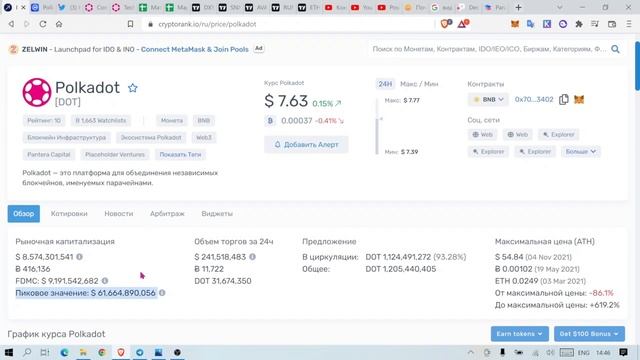Switch to the 'Новости' tab
This screenshot has width=640, height=360.
[119, 213]
